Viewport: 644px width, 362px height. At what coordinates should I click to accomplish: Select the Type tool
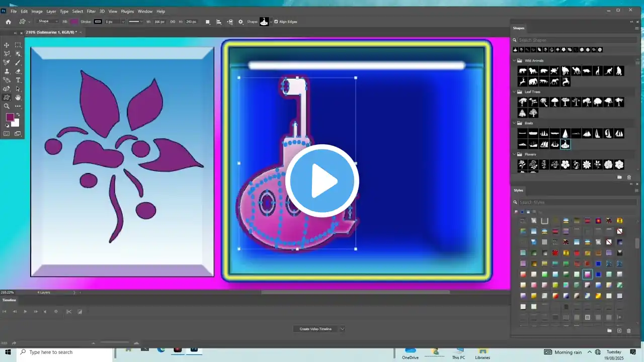click(18, 80)
